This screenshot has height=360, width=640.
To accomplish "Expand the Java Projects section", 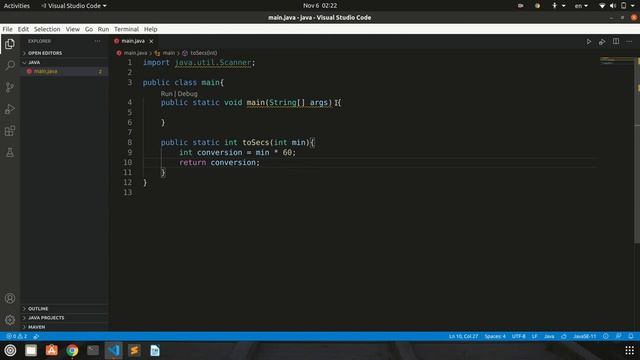I will point(65,318).
